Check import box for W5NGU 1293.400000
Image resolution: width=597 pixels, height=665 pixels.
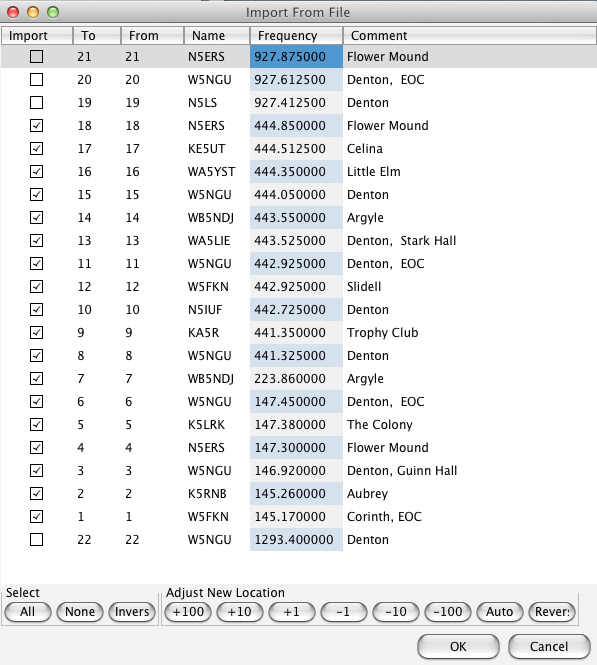[x=36, y=539]
